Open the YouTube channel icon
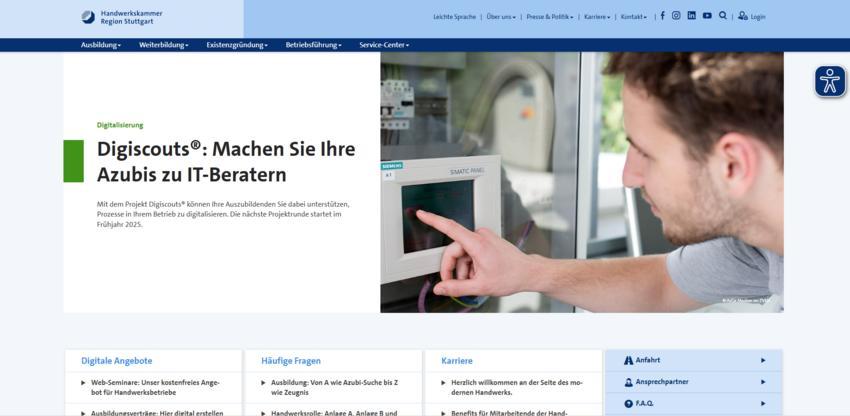The height and width of the screenshot is (416, 850). 707,16
